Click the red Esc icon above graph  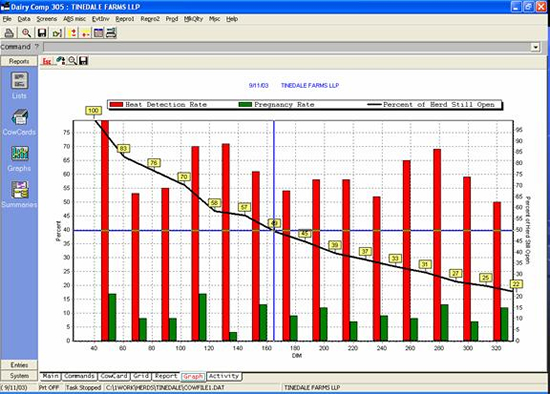point(47,61)
